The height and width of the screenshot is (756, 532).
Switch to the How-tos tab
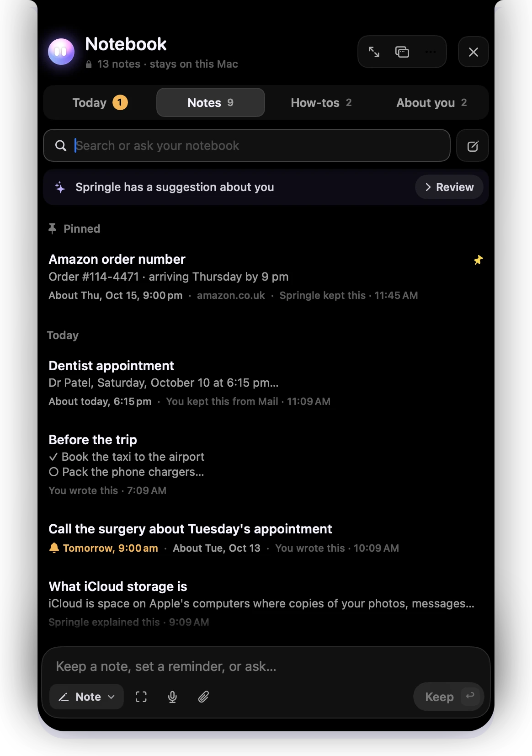click(321, 103)
